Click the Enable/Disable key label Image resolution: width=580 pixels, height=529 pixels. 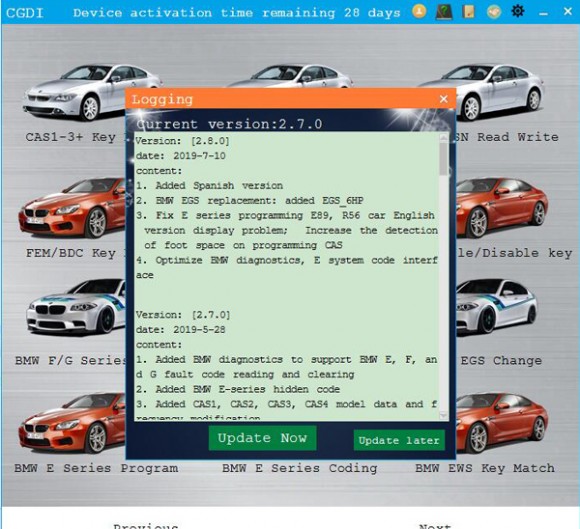click(514, 253)
